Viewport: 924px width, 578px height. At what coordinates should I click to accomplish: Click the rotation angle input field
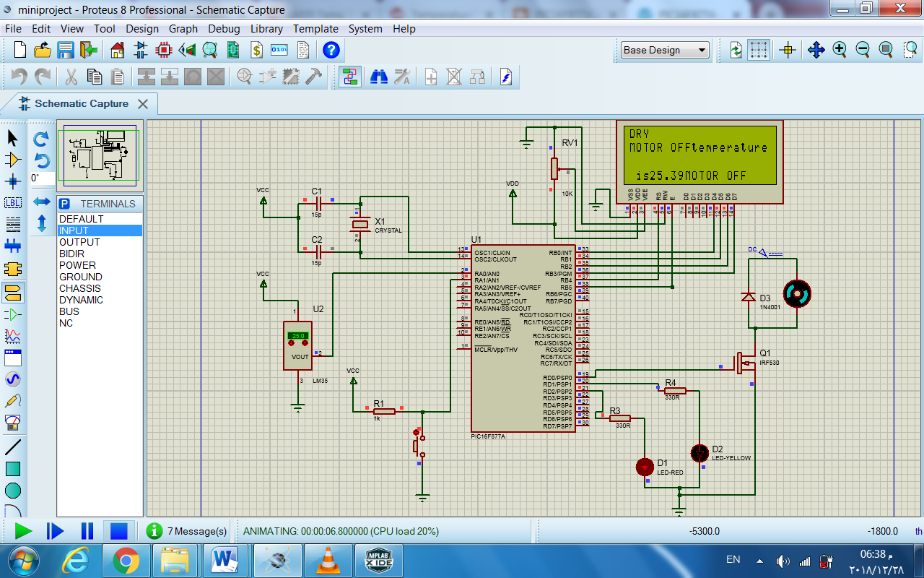pyautogui.click(x=41, y=178)
